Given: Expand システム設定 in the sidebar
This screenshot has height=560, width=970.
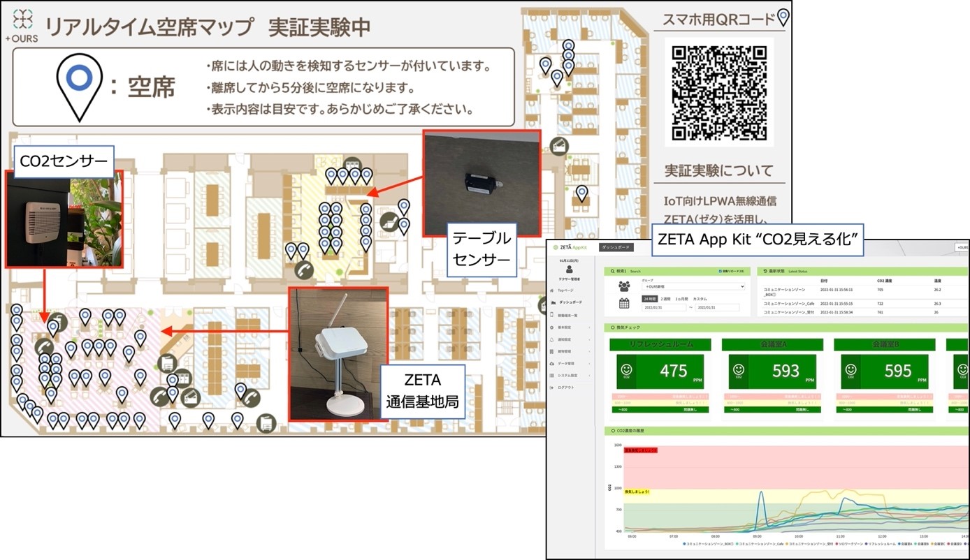Looking at the screenshot, I should 570,376.
